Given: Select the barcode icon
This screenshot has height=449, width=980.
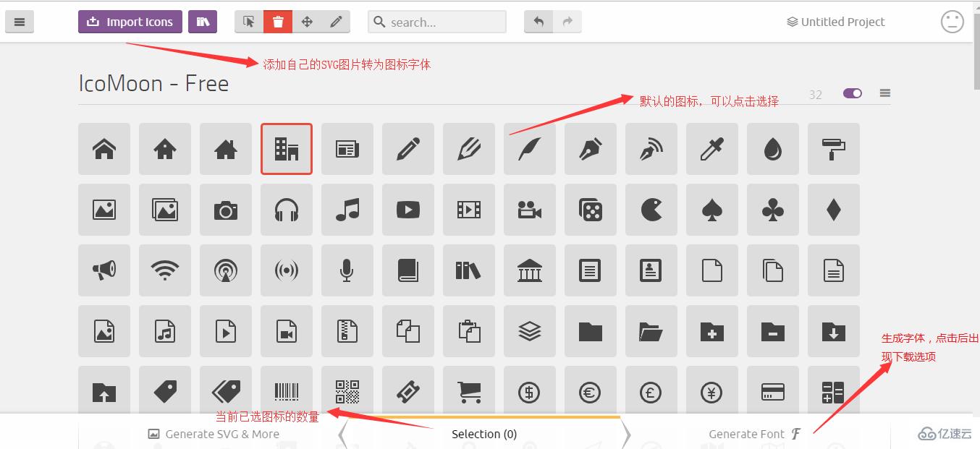Looking at the screenshot, I should coord(287,392).
